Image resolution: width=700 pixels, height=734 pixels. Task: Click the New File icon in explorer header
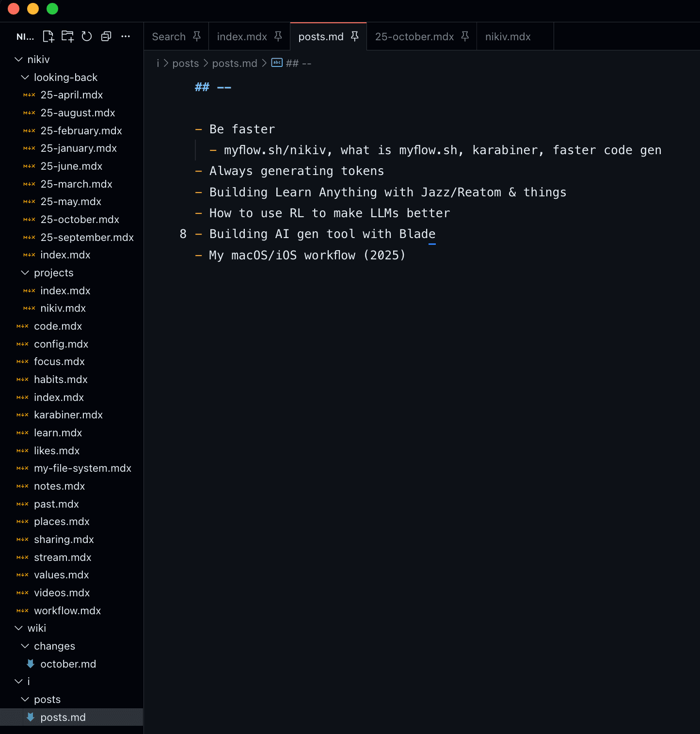tap(48, 36)
